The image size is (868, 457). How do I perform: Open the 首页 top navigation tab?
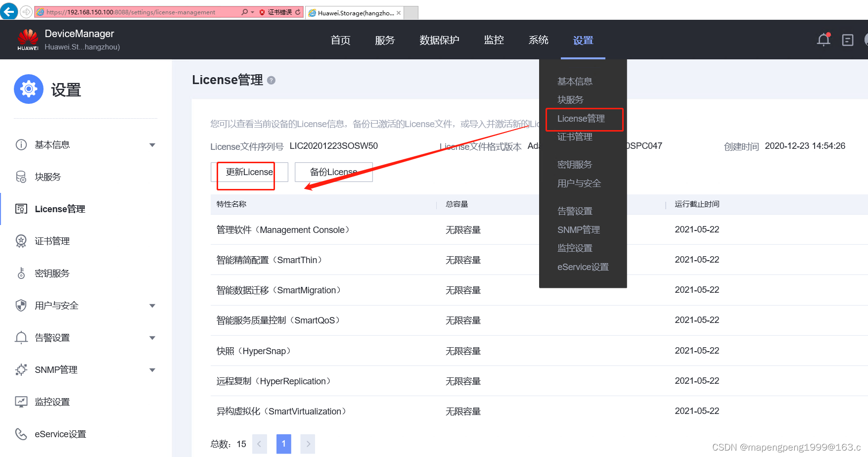[340, 40]
